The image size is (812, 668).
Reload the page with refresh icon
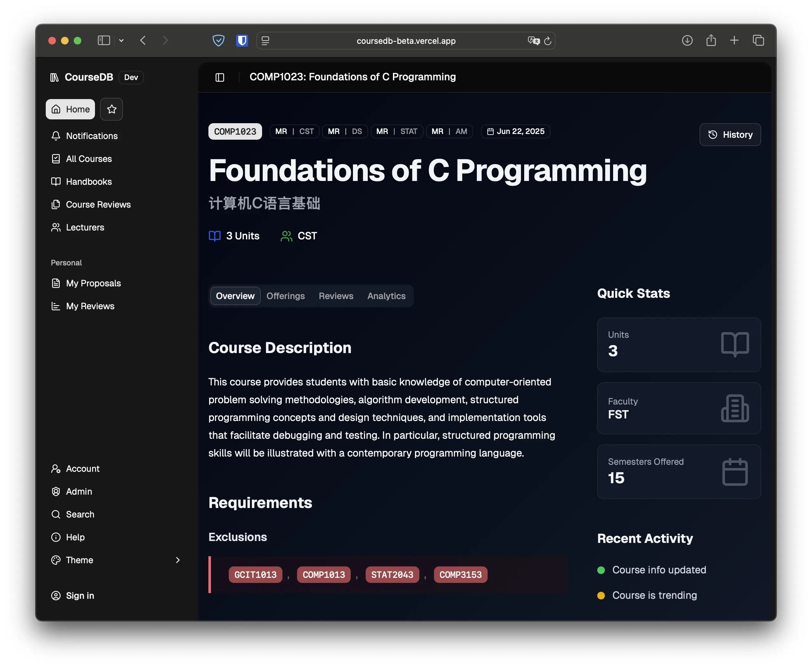[547, 40]
